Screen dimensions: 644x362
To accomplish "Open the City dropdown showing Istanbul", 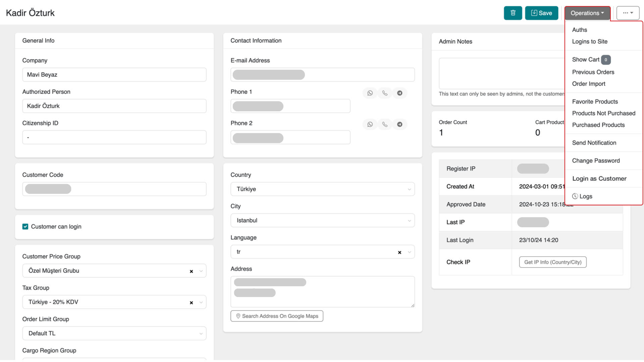I will (322, 221).
